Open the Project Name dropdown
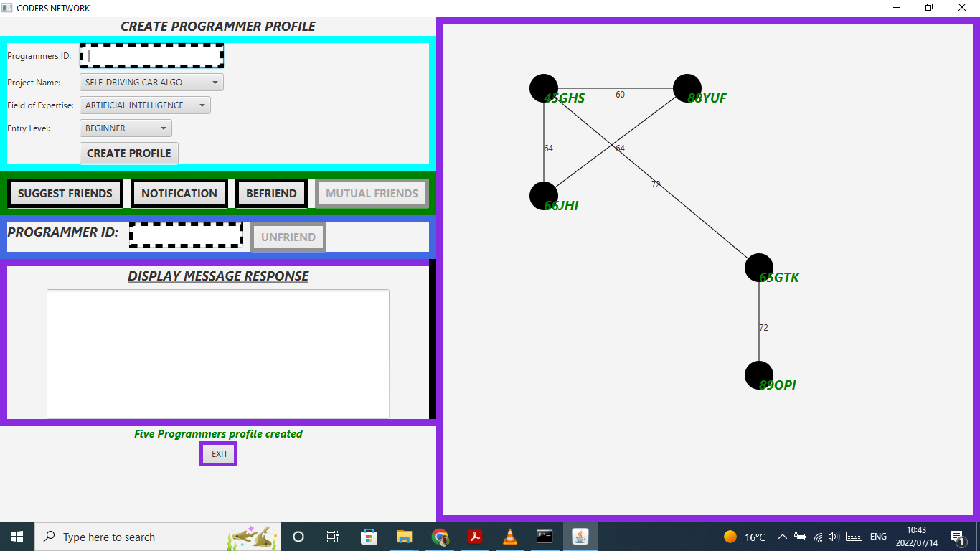 [x=151, y=83]
